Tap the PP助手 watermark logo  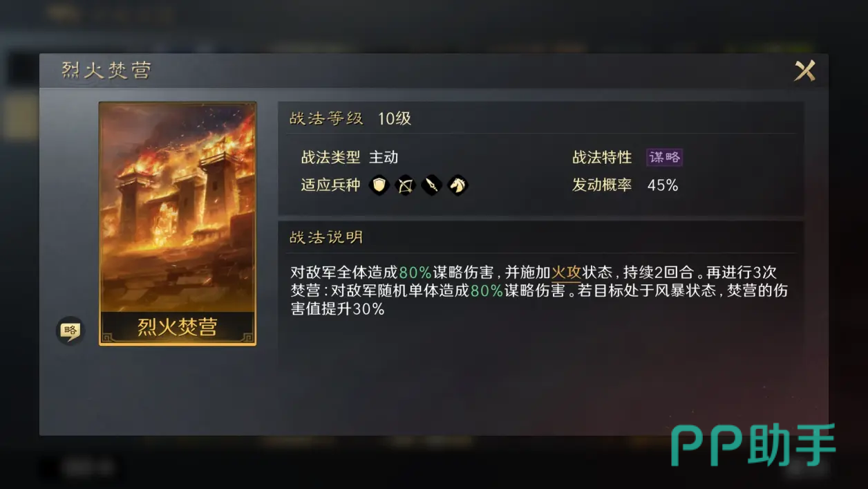tap(753, 445)
